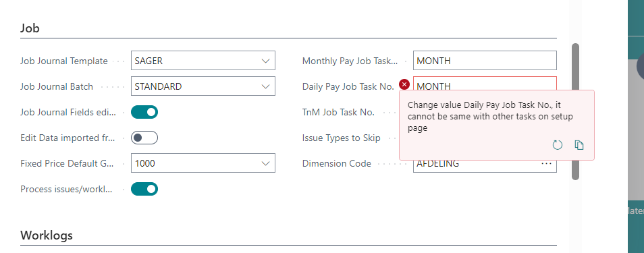This screenshot has width=644, height=253.
Task: Click the circular revert icon in the error popup
Action: coord(558,145)
